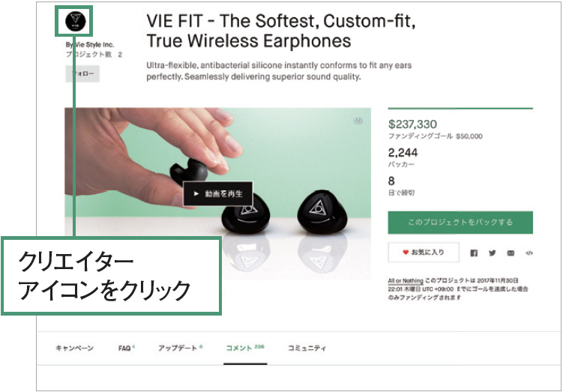Open the キャンペーン tab

[x=75, y=349]
